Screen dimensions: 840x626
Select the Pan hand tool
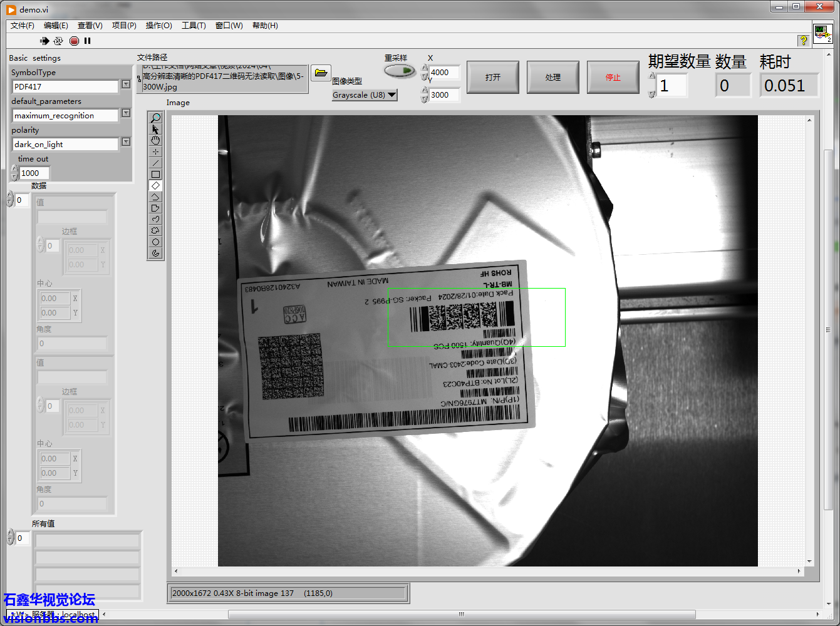155,140
